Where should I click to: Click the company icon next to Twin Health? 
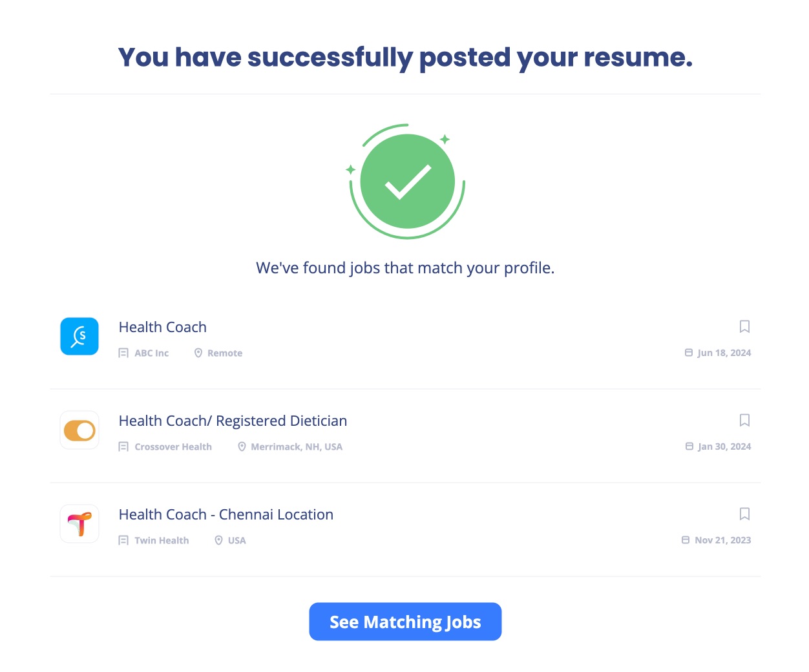click(123, 540)
